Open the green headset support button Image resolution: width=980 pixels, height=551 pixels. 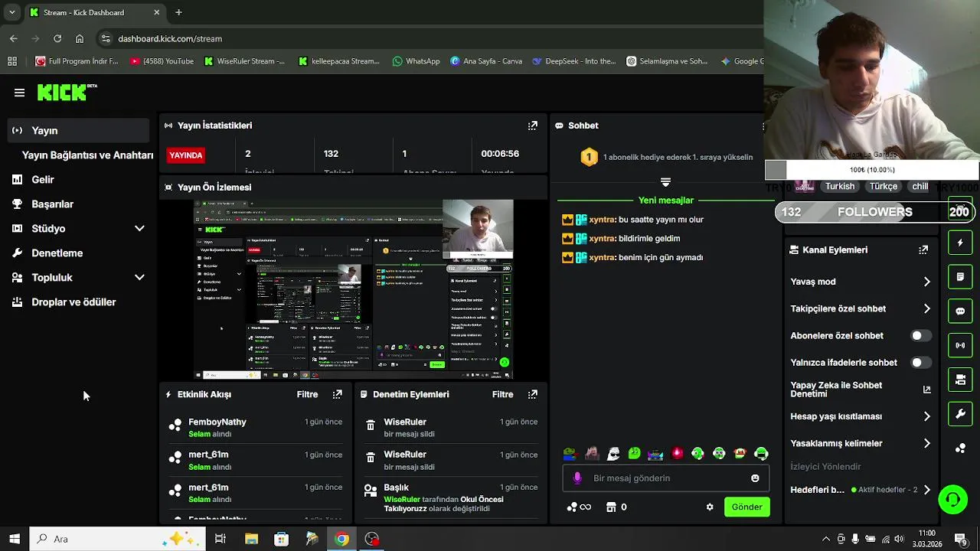[953, 500]
